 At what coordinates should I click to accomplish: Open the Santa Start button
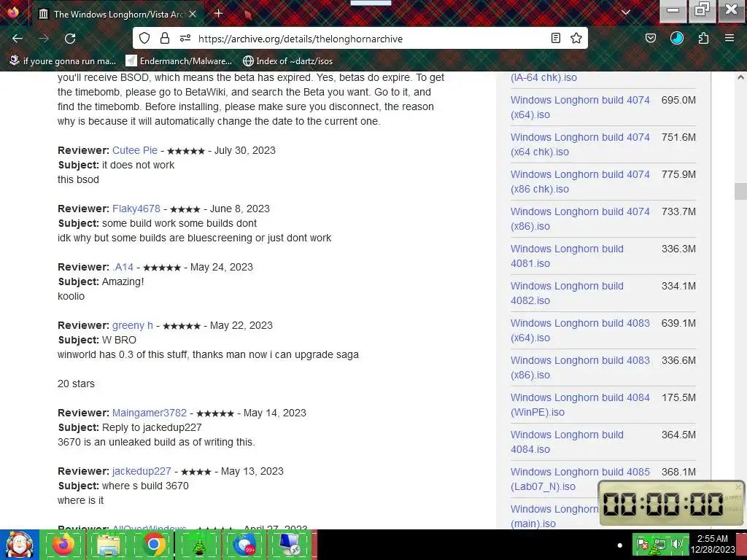click(x=20, y=545)
